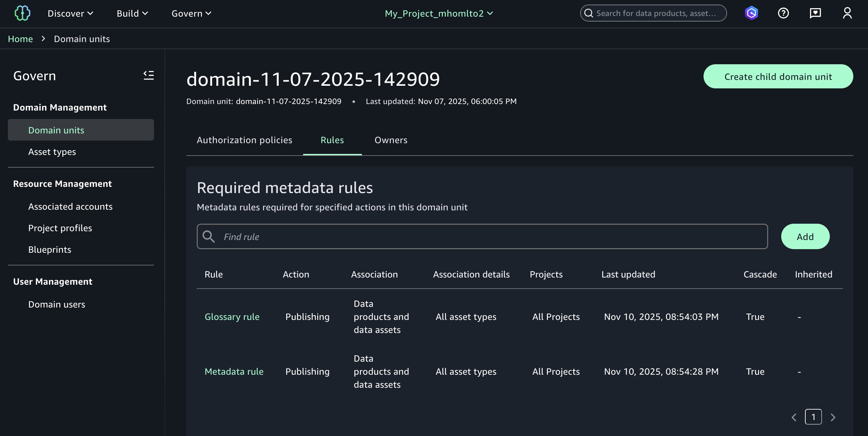Screen dimensions: 868x436
Task: Open the Glossary rule link
Action: pyautogui.click(x=232, y=317)
